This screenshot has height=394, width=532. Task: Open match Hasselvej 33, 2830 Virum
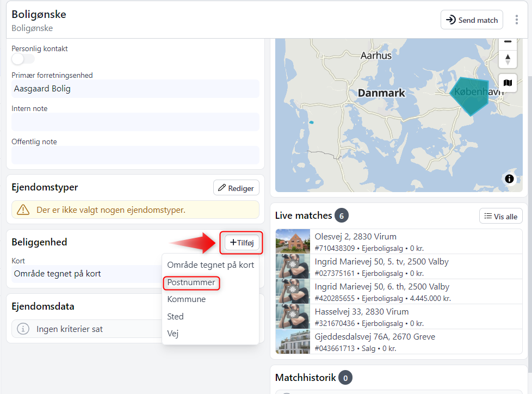[399, 317]
